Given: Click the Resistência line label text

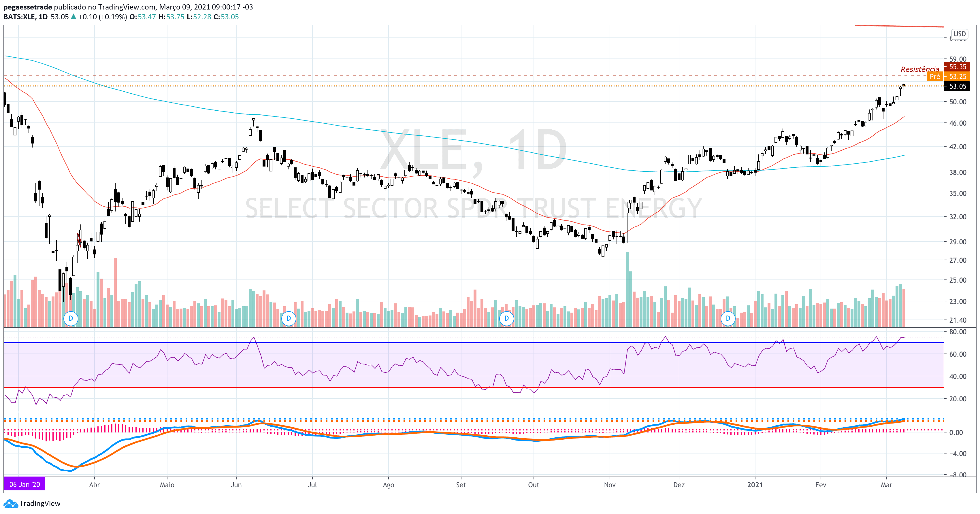Looking at the screenshot, I should coord(920,69).
